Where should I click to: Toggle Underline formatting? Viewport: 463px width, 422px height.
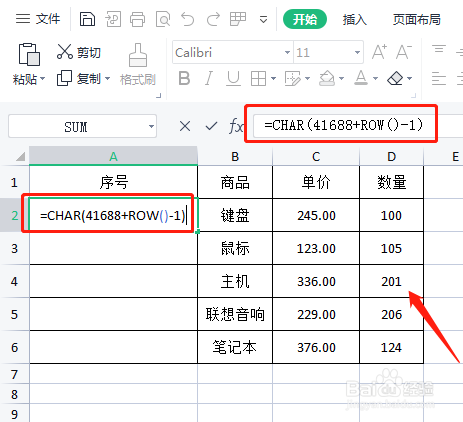click(233, 79)
